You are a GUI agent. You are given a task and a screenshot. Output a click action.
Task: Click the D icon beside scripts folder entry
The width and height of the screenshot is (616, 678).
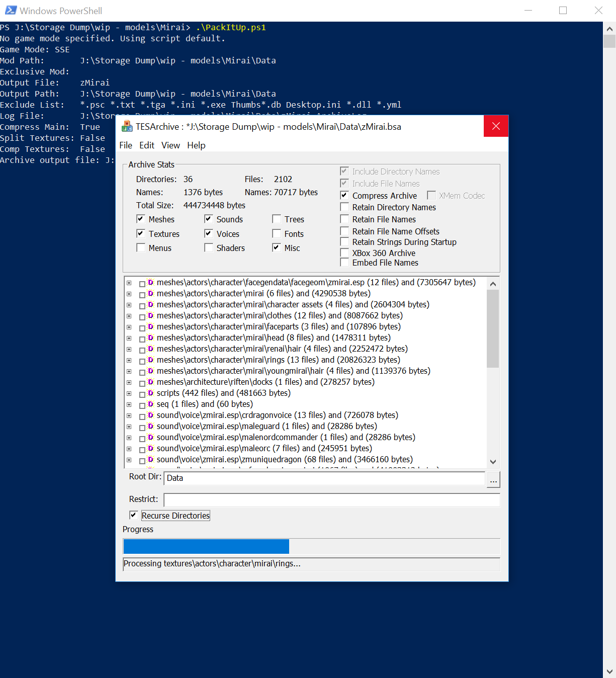(x=150, y=393)
